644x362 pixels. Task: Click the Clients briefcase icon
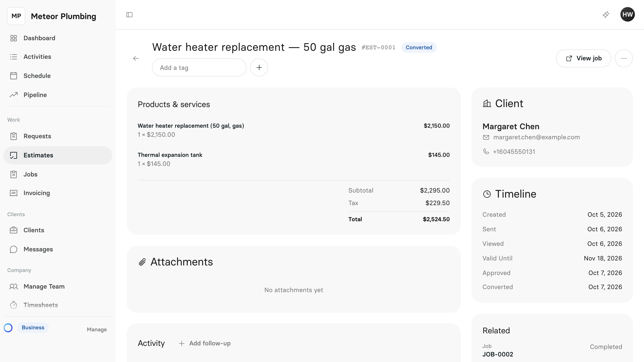click(x=14, y=230)
